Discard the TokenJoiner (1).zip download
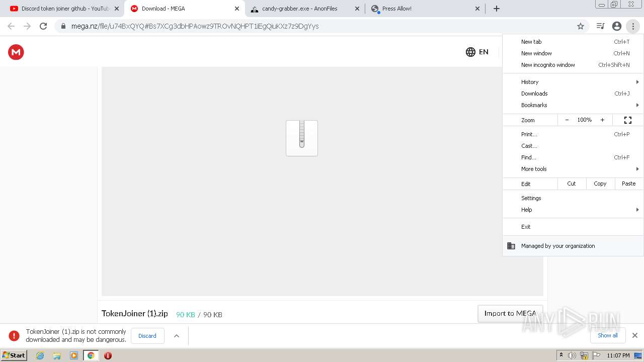The image size is (644, 362). (x=147, y=336)
